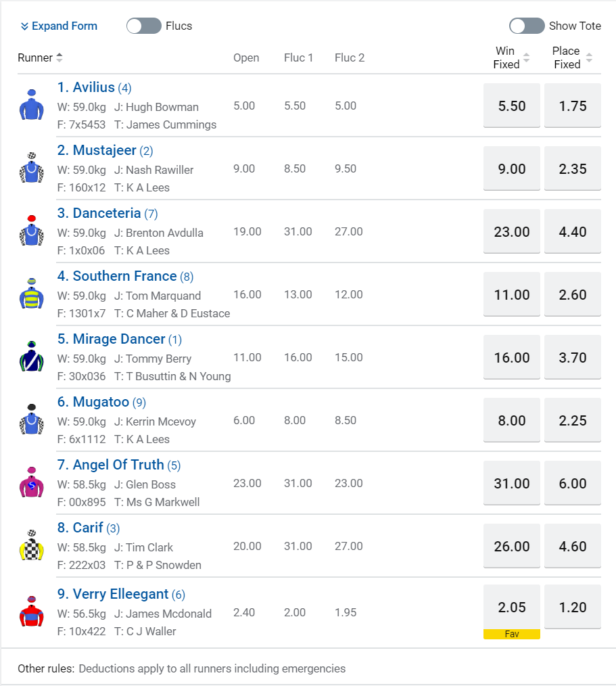
Task: Click Danceteria jockey silks with red cap
Action: point(31,231)
